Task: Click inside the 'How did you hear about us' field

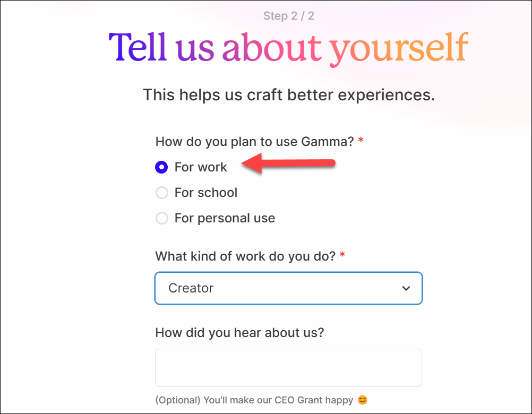Action: pyautogui.click(x=288, y=367)
